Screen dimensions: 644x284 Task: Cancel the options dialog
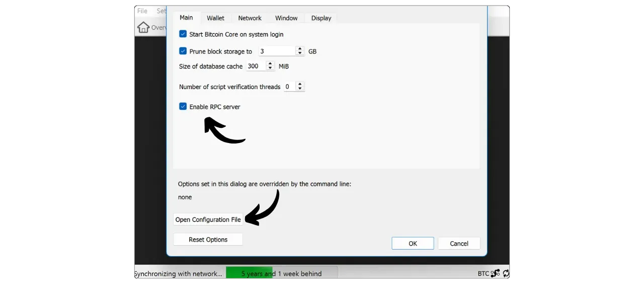[459, 244]
